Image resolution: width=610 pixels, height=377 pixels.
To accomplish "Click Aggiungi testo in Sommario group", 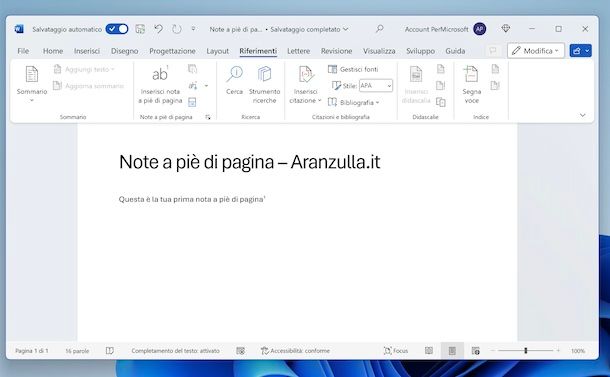I will [84, 69].
